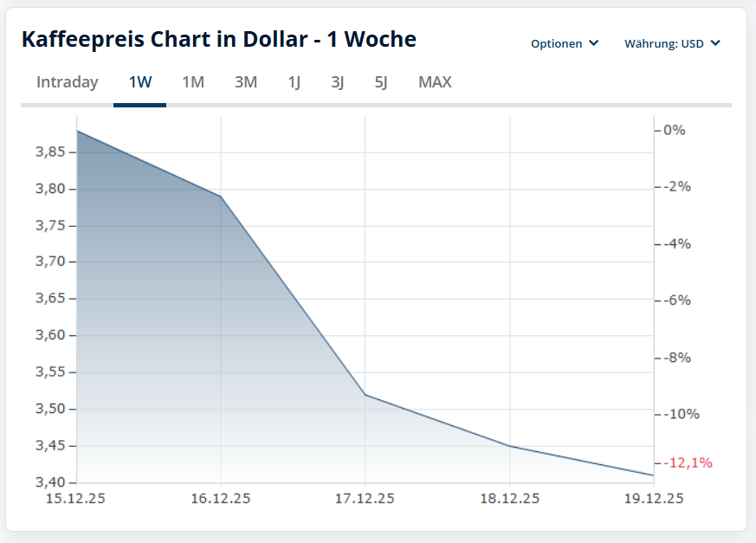Click the chevron arrow beside Optionen
The width and height of the screenshot is (756, 543).
point(593,43)
